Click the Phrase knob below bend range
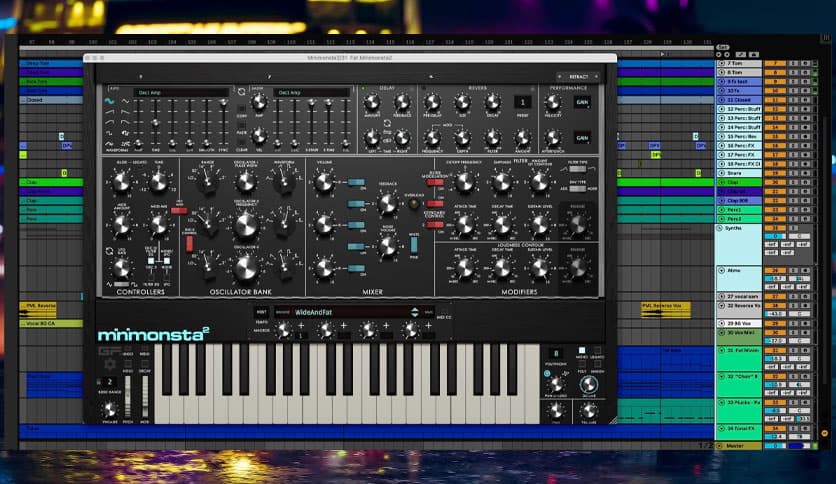Image resolution: width=836 pixels, height=484 pixels. pos(110,409)
